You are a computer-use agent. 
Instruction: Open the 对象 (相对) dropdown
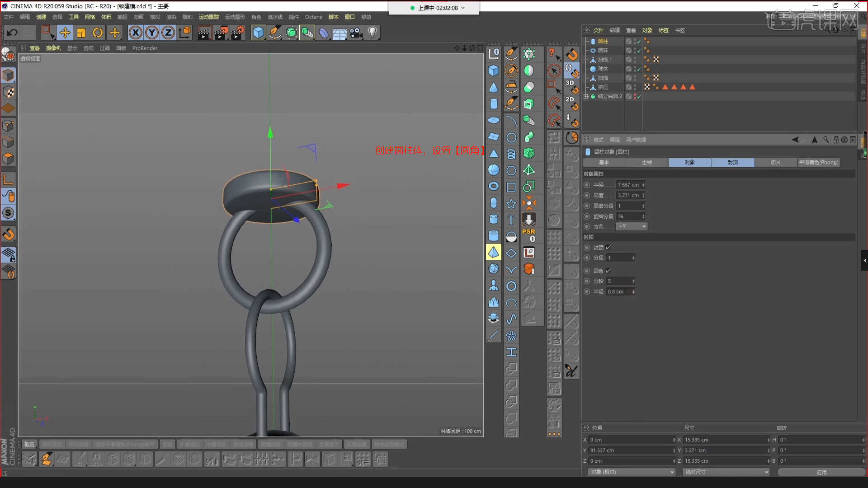point(632,472)
